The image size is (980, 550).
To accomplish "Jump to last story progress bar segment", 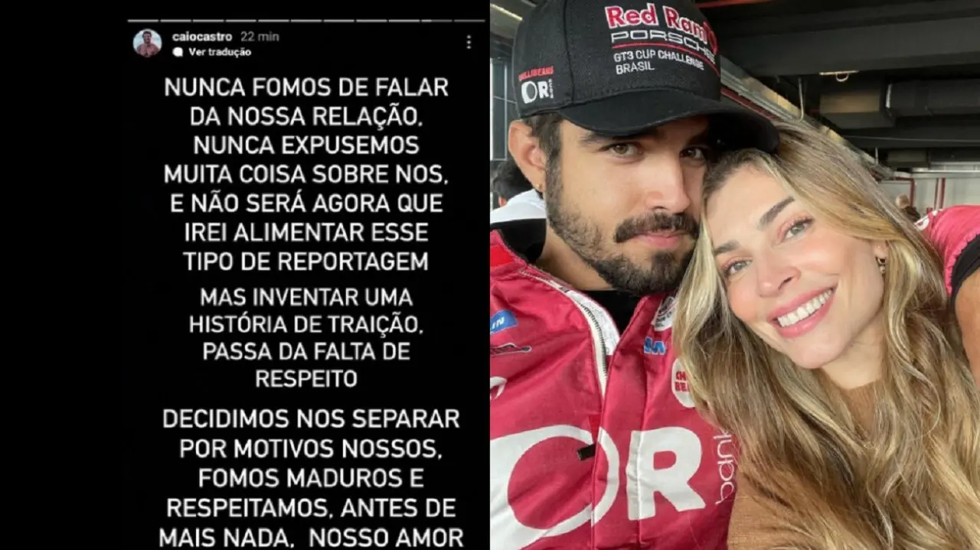I will (469, 21).
